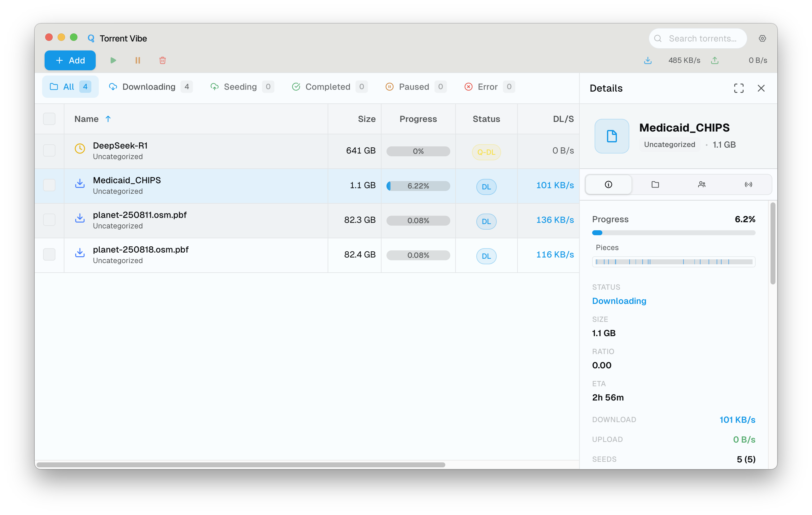Check the planet-250818.osm.pbf checkbox
This screenshot has width=812, height=515.
tap(49, 254)
